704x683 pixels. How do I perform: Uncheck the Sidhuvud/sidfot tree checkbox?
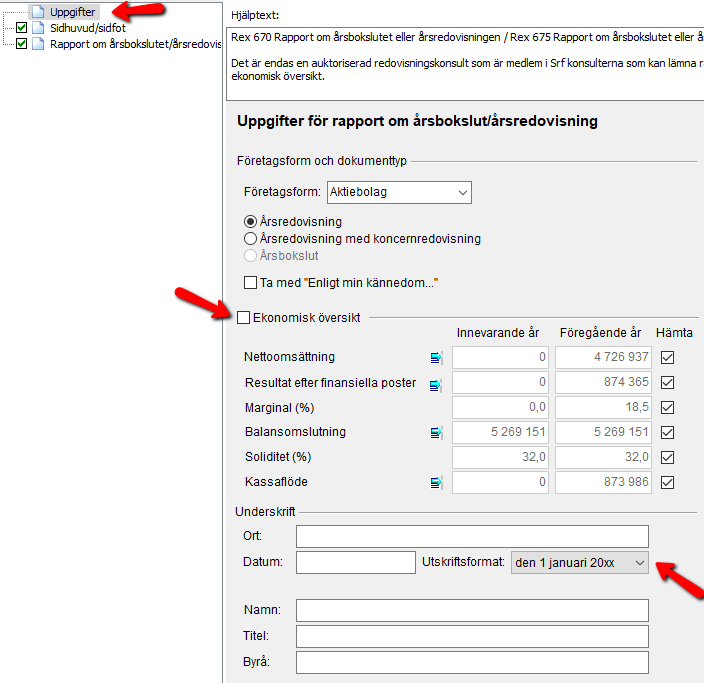(x=21, y=28)
